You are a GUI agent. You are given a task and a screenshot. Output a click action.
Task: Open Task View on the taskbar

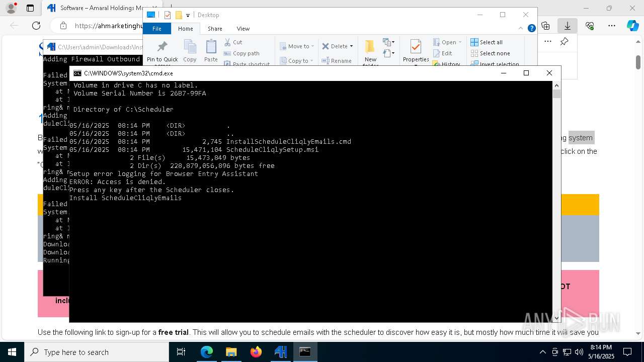point(181,352)
